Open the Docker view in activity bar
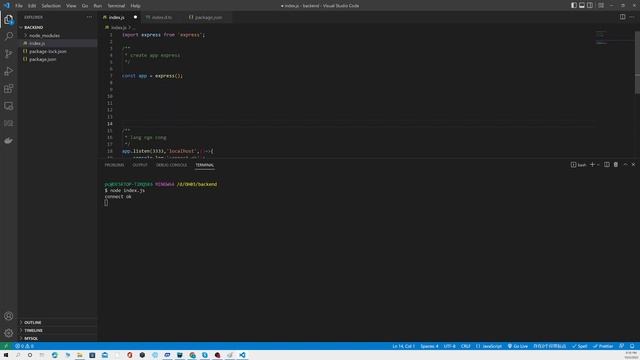The width and height of the screenshot is (640, 360). point(9,140)
